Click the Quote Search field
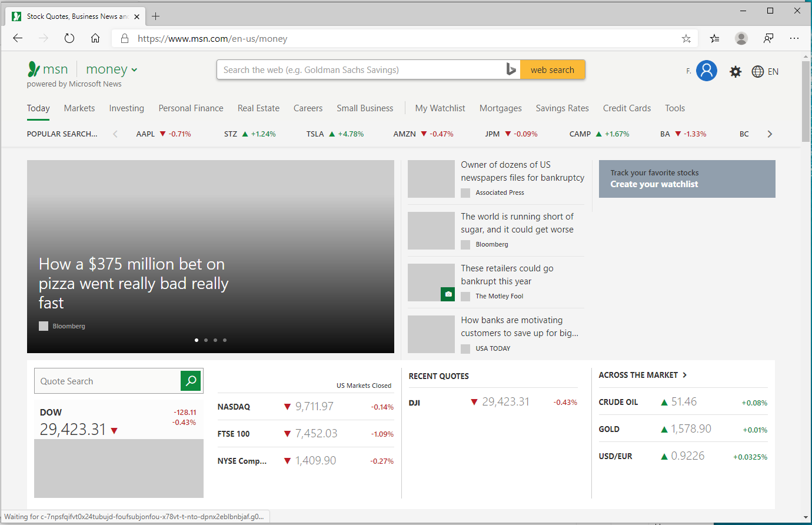The width and height of the screenshot is (812, 525). click(108, 381)
